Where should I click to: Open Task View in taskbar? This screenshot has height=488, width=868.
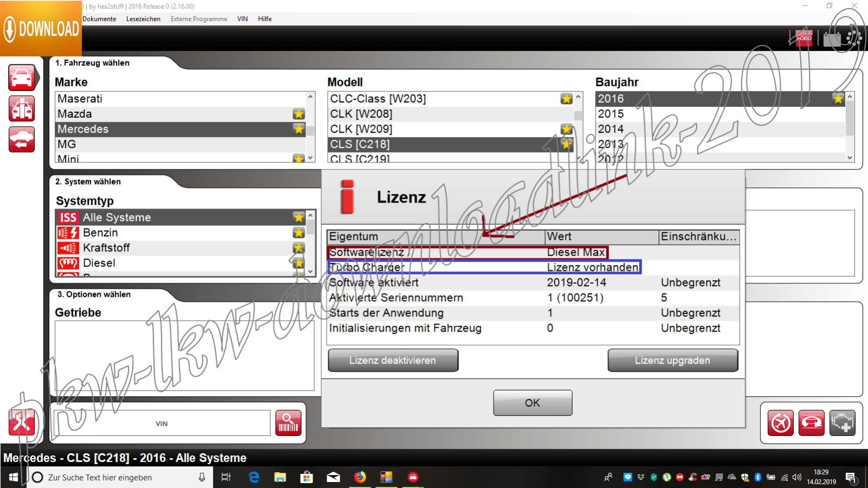226,477
